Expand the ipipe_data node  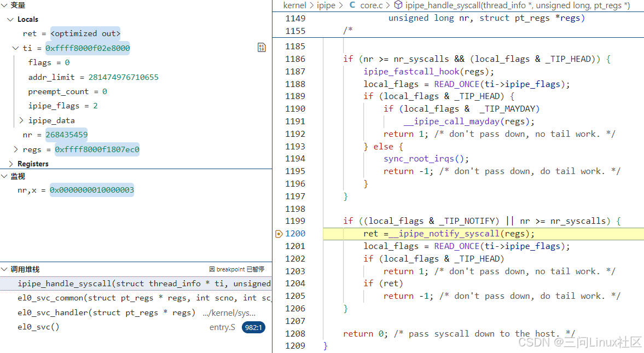(x=21, y=120)
